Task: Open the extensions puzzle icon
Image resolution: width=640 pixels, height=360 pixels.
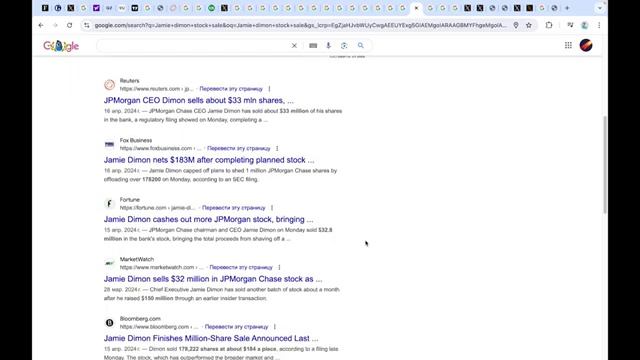Action: (549, 25)
